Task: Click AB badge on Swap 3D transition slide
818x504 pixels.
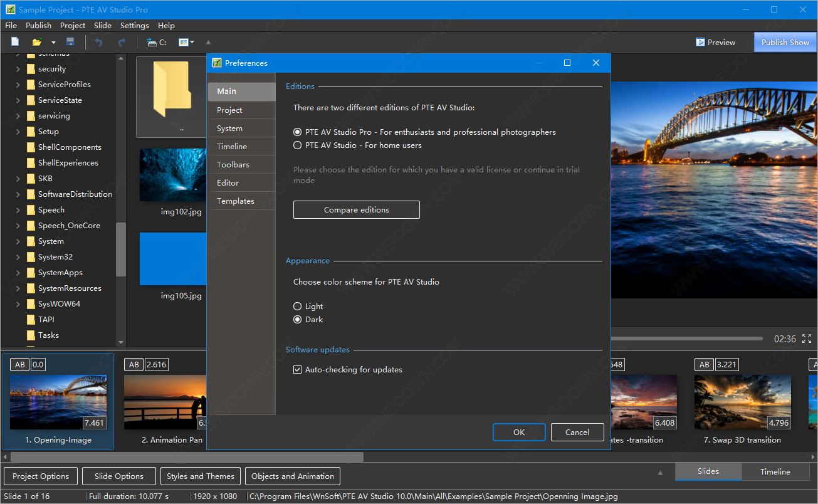Action: [705, 364]
